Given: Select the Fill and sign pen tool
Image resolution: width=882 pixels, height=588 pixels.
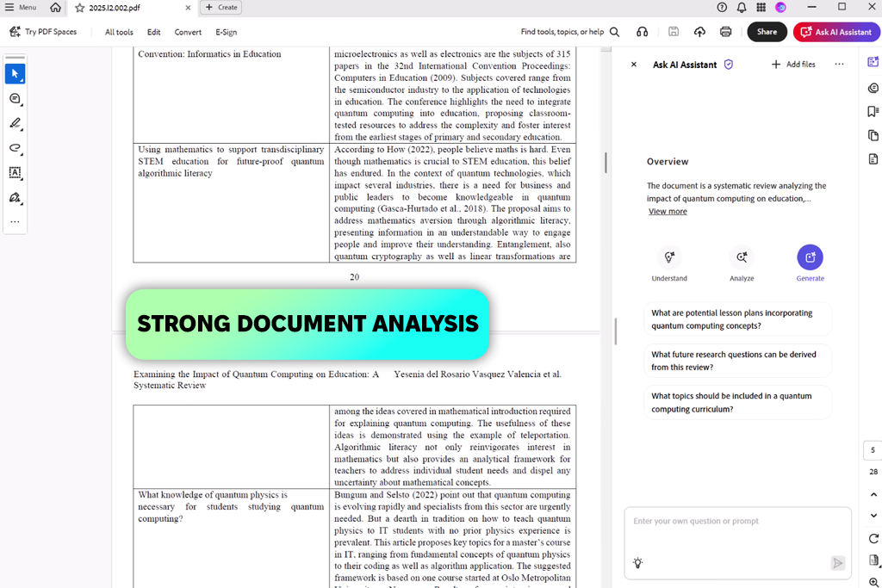Looking at the screenshot, I should click(16, 198).
